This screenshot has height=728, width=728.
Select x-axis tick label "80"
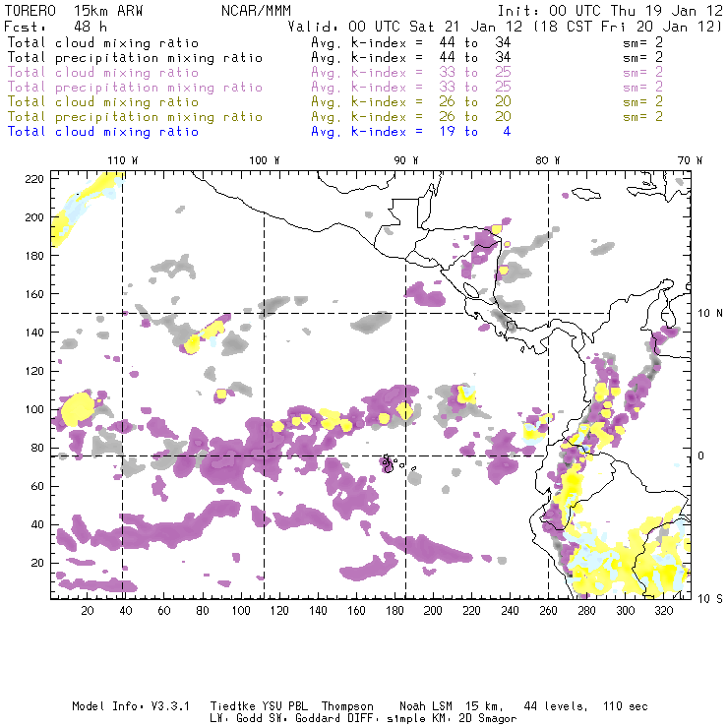click(203, 611)
